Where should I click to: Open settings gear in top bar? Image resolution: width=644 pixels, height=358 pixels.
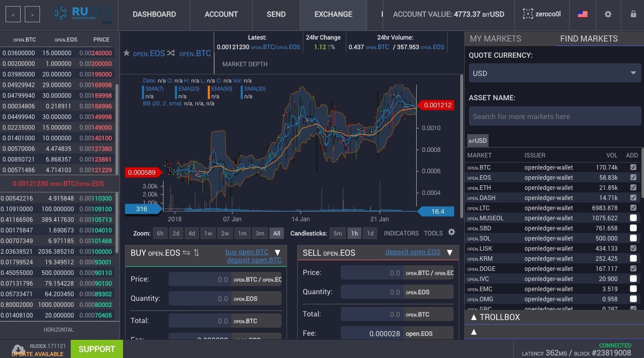click(x=608, y=14)
